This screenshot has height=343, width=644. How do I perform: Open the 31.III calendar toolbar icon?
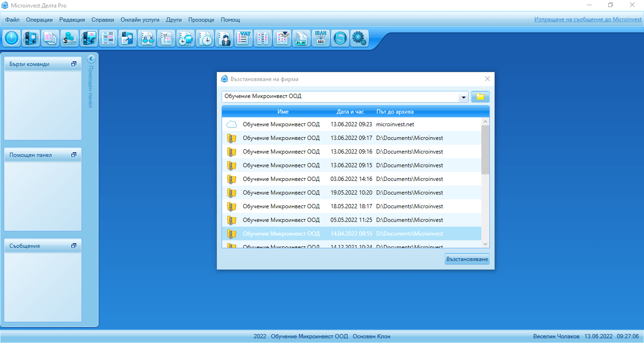pos(301,38)
